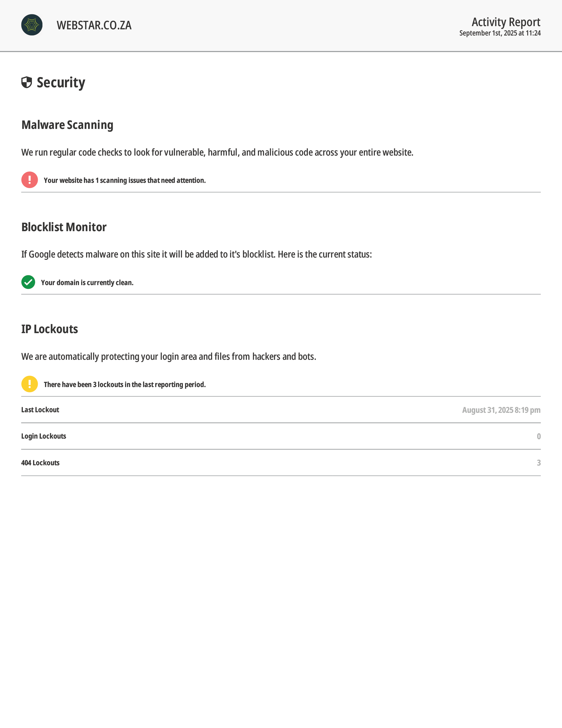Select the Last Lockout row label
This screenshot has width=562, height=728.
point(40,410)
